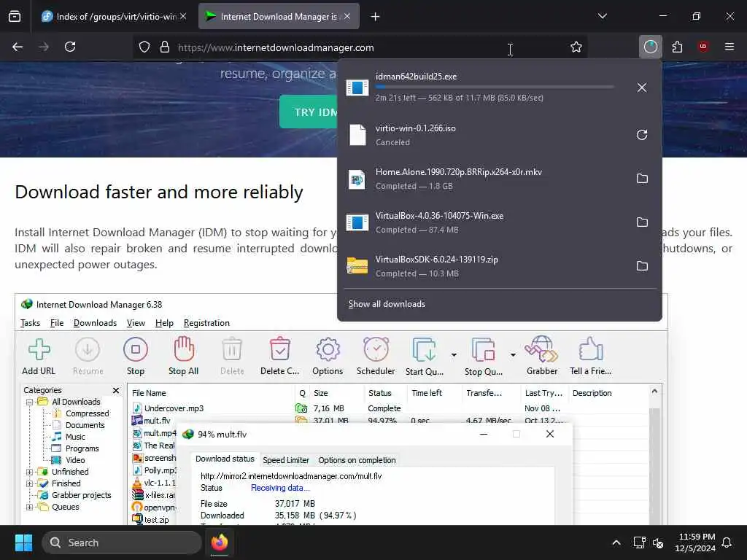
Task: Expand the Queues category node
Action: click(x=29, y=507)
